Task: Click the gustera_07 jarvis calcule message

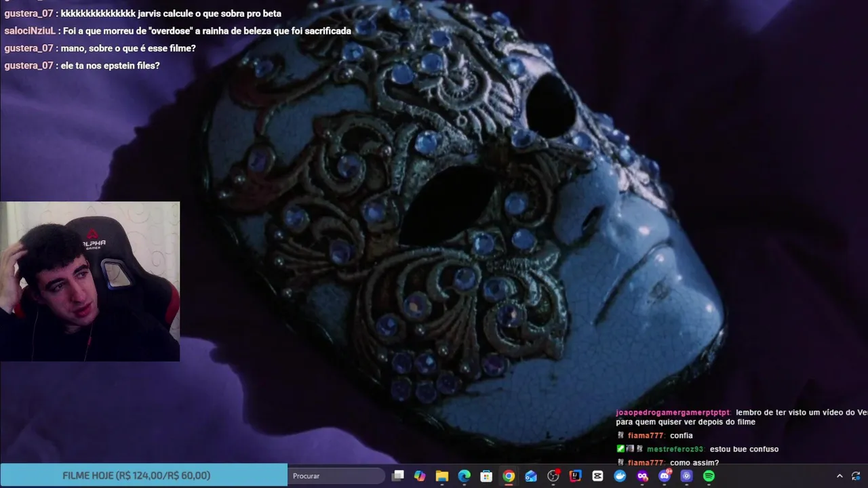Action: [142, 14]
